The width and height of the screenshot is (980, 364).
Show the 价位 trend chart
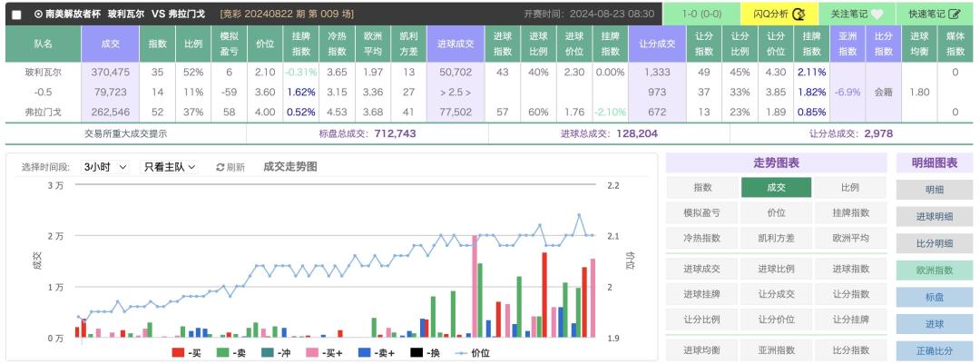click(x=776, y=212)
